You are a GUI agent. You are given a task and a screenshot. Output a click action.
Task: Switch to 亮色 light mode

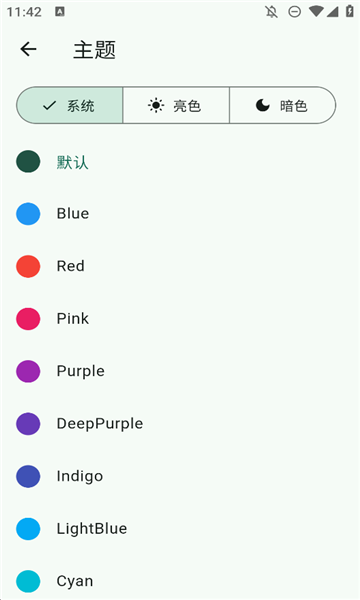176,105
